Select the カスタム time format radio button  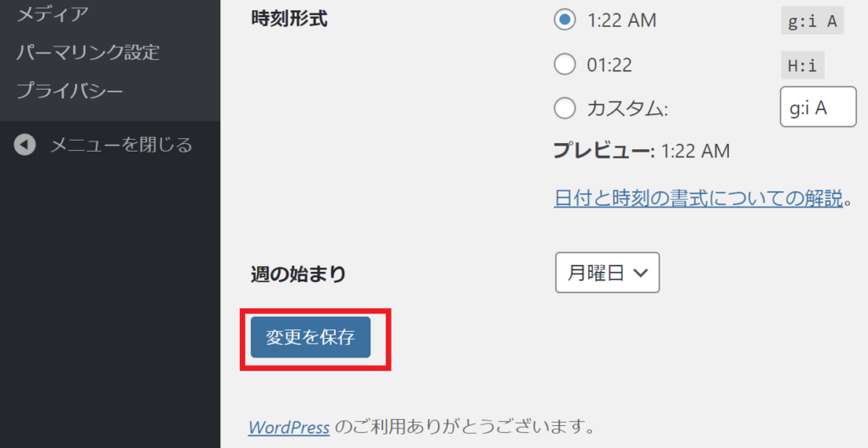click(x=565, y=108)
